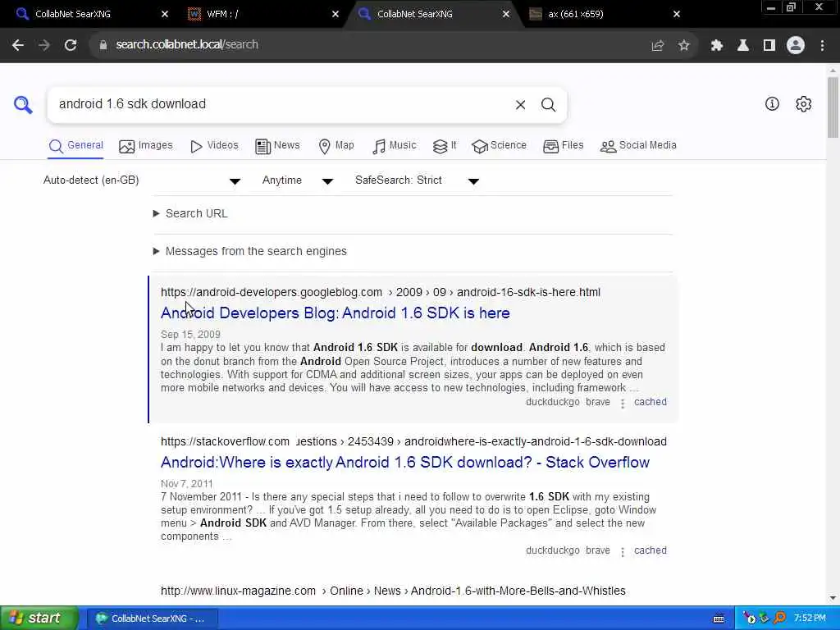Open the info/about icon

[772, 104]
